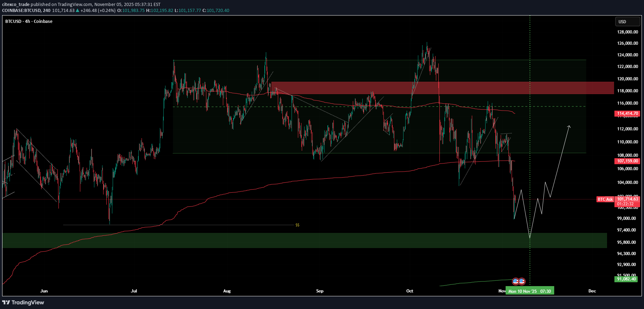Click the BTCUSD · 4h · Coinbase chart title
The width and height of the screenshot is (644, 309).
[29, 21]
